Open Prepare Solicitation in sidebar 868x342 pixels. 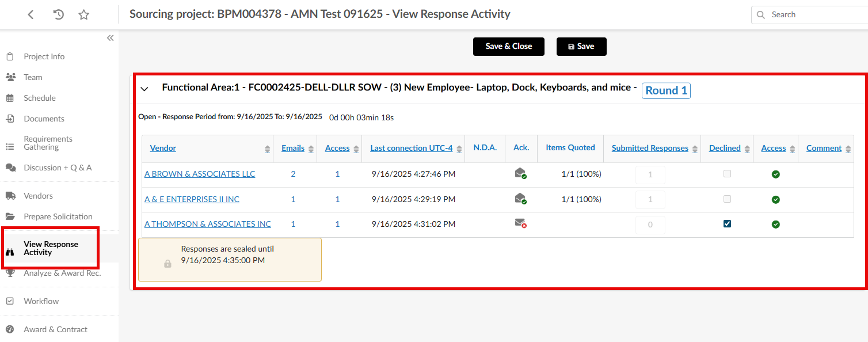(x=58, y=216)
